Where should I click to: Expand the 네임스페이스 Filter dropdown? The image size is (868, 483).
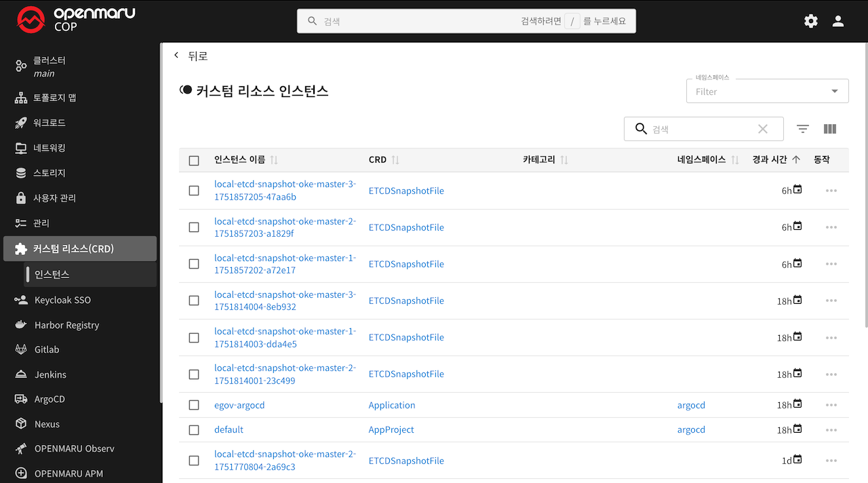coord(834,92)
